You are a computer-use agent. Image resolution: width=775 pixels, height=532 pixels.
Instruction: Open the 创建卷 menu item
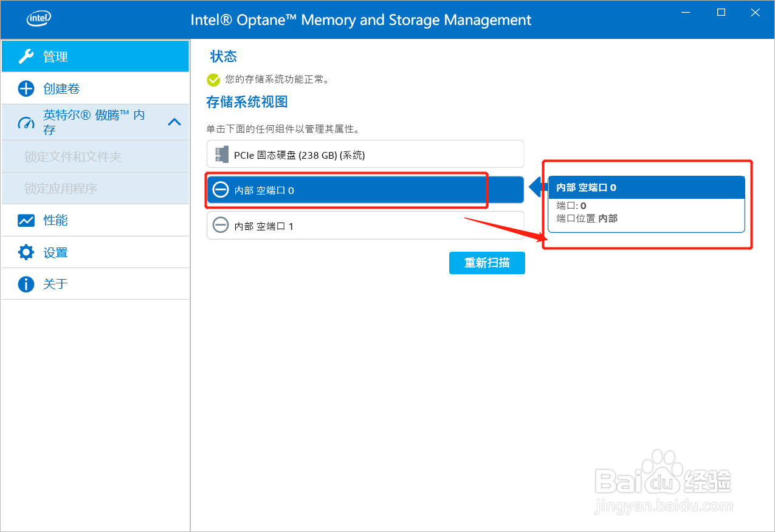click(x=95, y=89)
